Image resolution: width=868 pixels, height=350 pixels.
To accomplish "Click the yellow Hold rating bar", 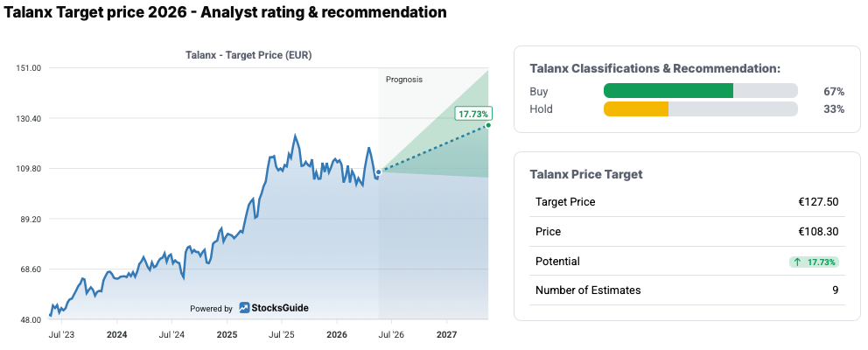I will [636, 109].
